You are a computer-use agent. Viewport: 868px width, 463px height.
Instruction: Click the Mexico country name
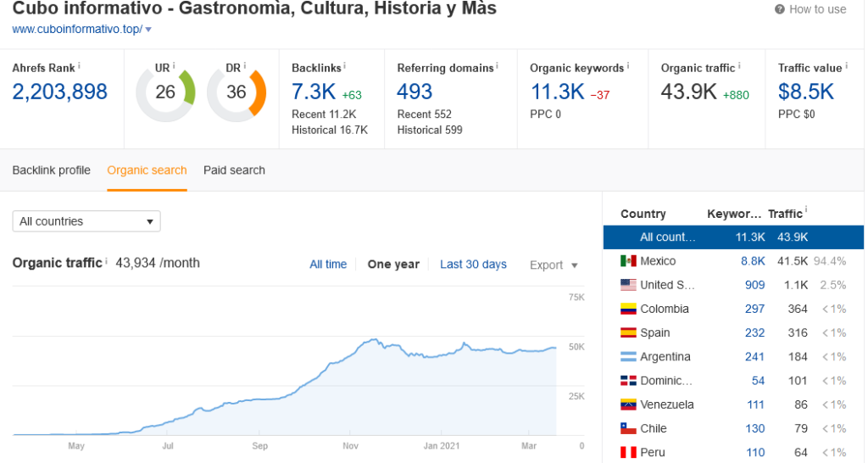pyautogui.click(x=658, y=261)
